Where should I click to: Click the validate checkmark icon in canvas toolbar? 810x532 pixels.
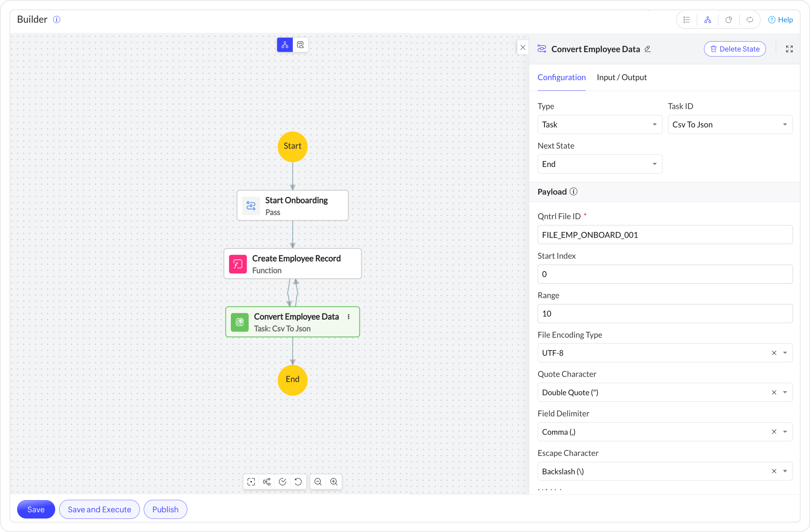pyautogui.click(x=282, y=482)
